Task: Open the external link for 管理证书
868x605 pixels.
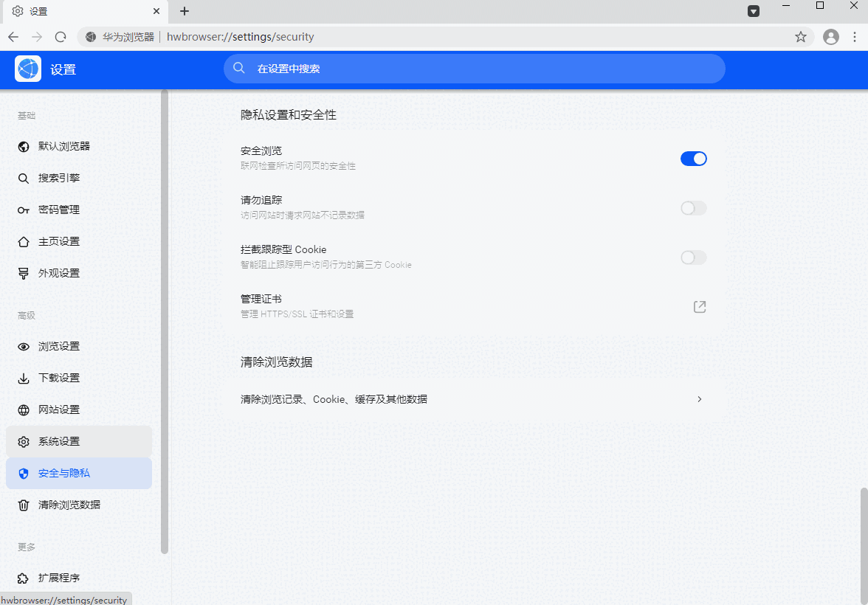Action: (699, 306)
